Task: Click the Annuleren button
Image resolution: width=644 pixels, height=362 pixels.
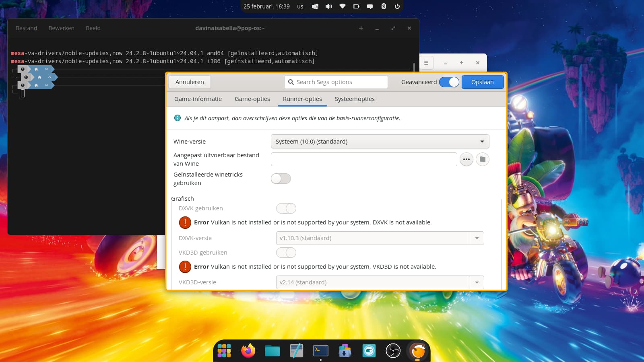Action: [190, 82]
